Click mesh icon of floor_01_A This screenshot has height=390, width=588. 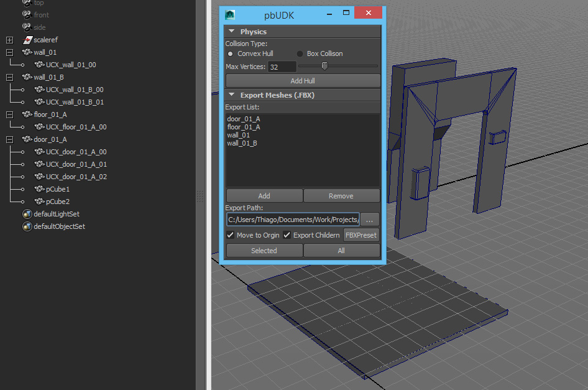(x=27, y=114)
